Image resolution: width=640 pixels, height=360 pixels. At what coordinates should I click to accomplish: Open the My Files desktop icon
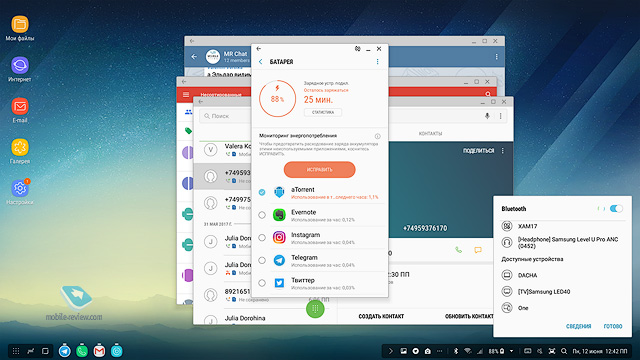(x=20, y=24)
